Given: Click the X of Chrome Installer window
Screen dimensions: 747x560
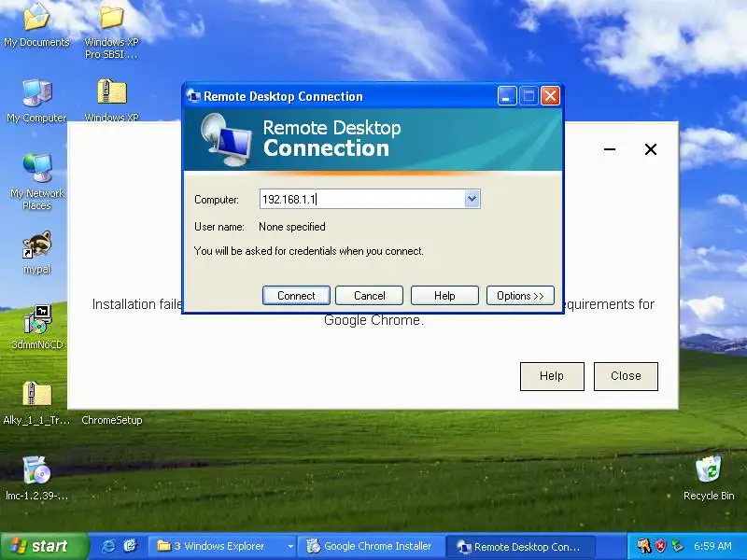Looking at the screenshot, I should pos(650,149).
